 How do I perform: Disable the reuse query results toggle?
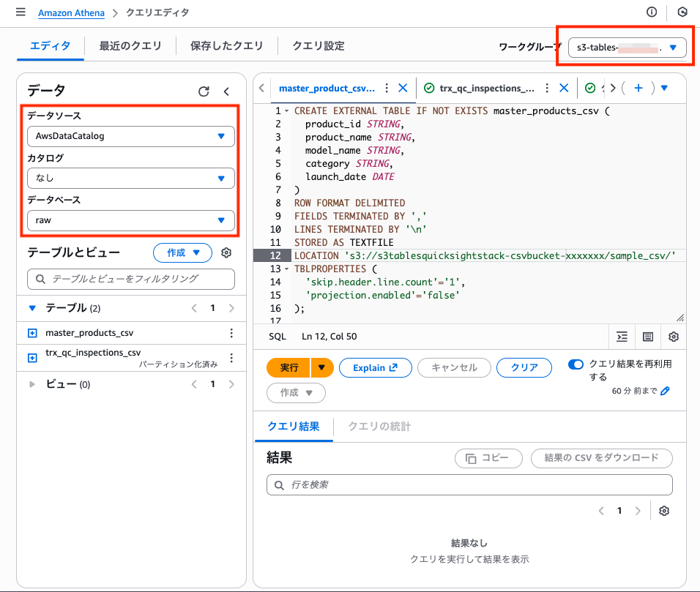[x=576, y=364]
